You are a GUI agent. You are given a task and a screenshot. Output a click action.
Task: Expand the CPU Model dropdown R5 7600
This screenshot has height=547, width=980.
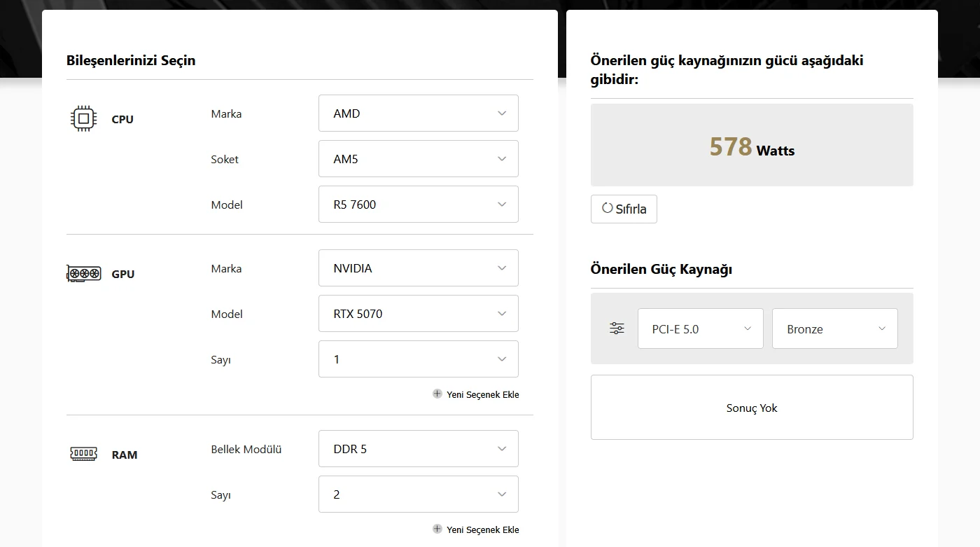418,205
